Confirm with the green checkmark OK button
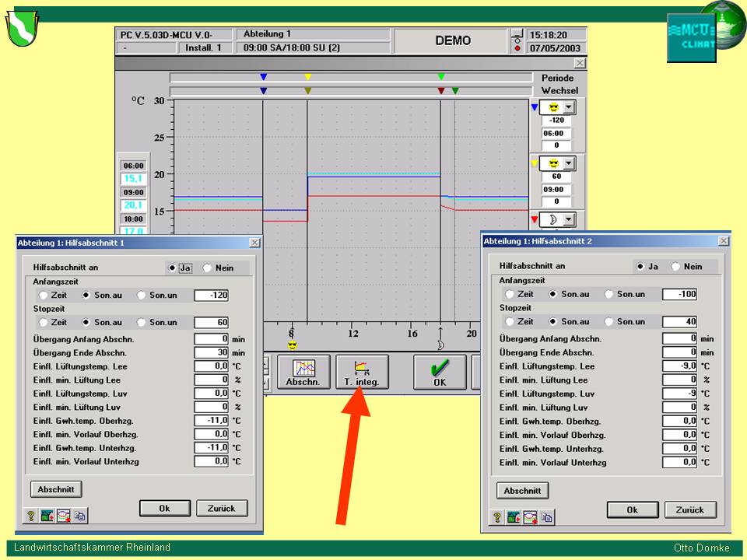 [x=440, y=372]
